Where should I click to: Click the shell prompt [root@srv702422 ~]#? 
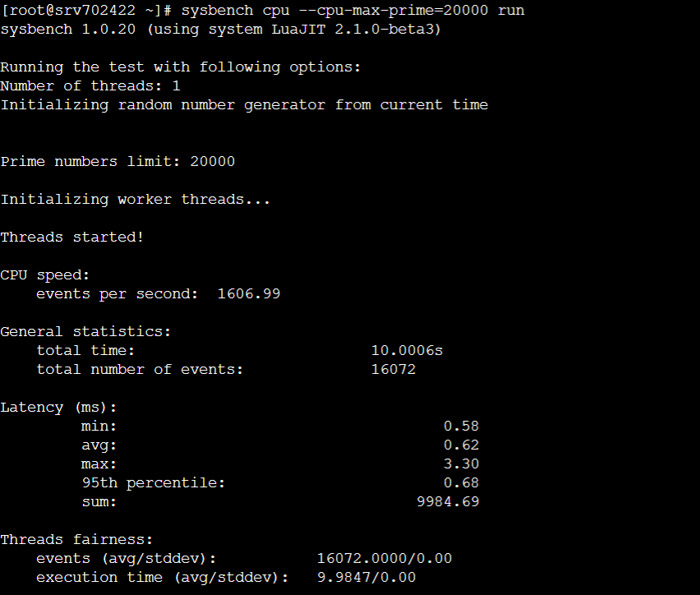click(x=86, y=11)
